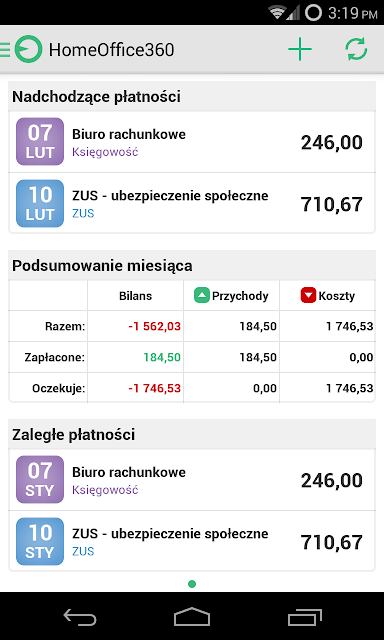Open upcoming ZUS payment of 710,67 for LUT

point(192,203)
